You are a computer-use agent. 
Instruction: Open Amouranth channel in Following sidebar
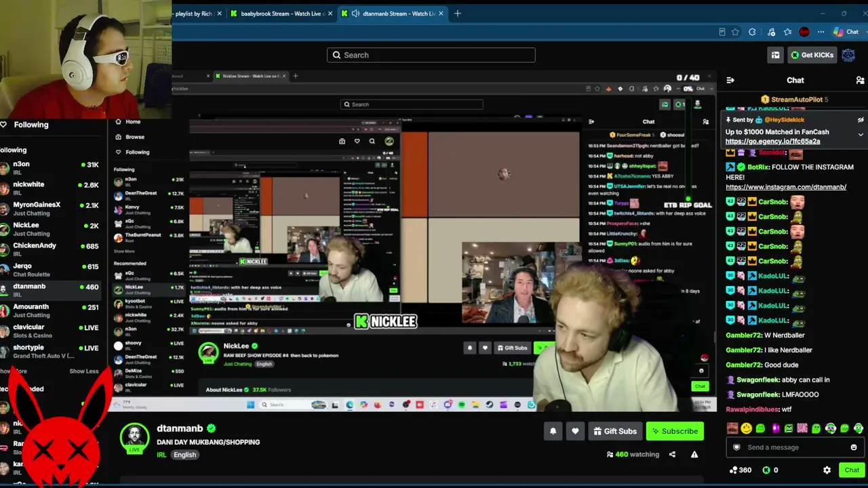pyautogui.click(x=51, y=310)
